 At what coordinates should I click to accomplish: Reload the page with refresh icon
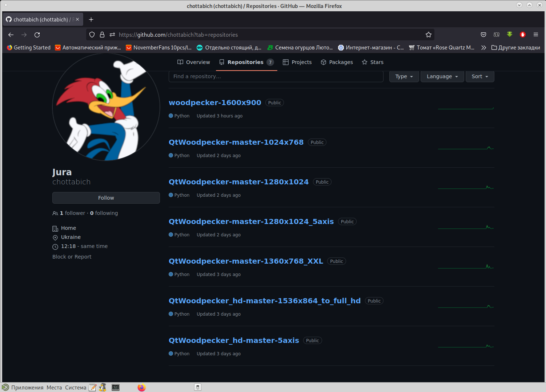coord(37,35)
